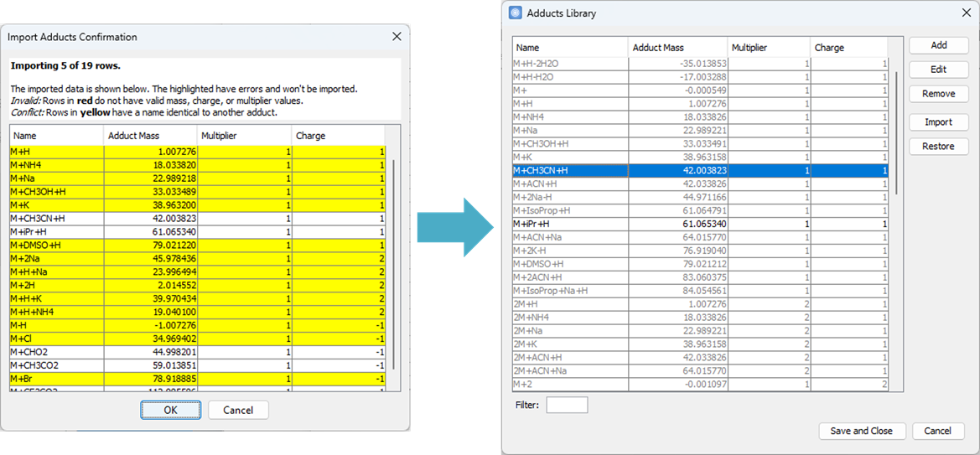This screenshot has width=980, height=455.
Task: Click the Adducts Library window icon
Action: [x=515, y=13]
